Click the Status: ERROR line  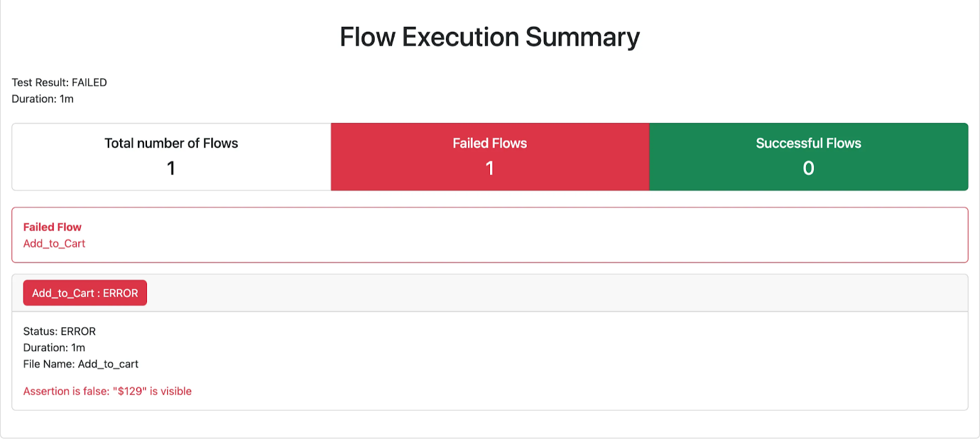click(59, 331)
